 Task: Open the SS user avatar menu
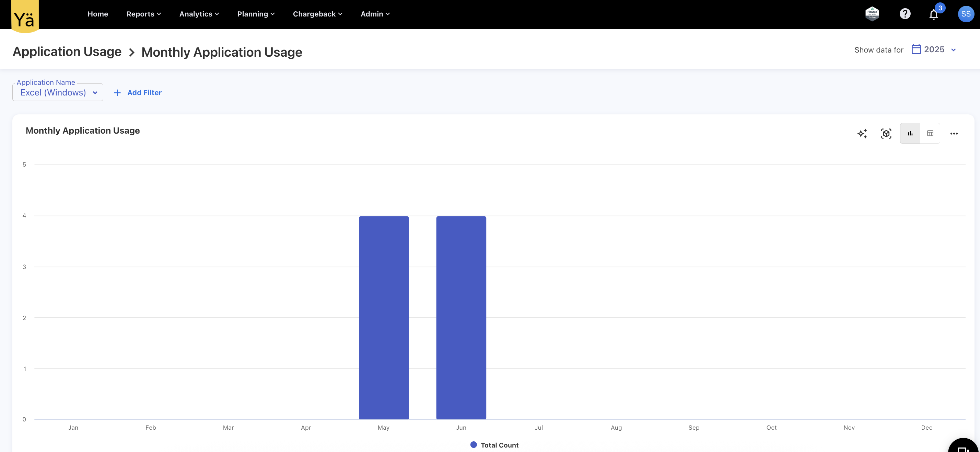(x=966, y=14)
